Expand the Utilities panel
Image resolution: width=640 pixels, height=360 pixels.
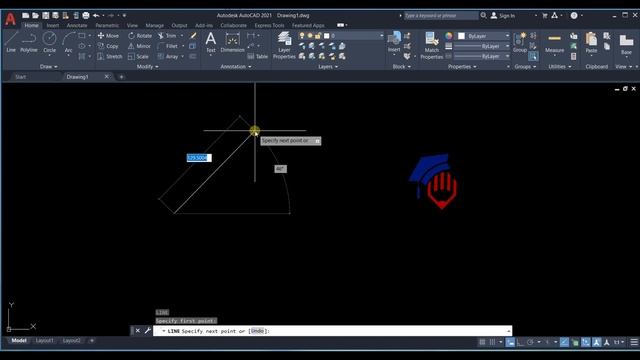point(560,67)
